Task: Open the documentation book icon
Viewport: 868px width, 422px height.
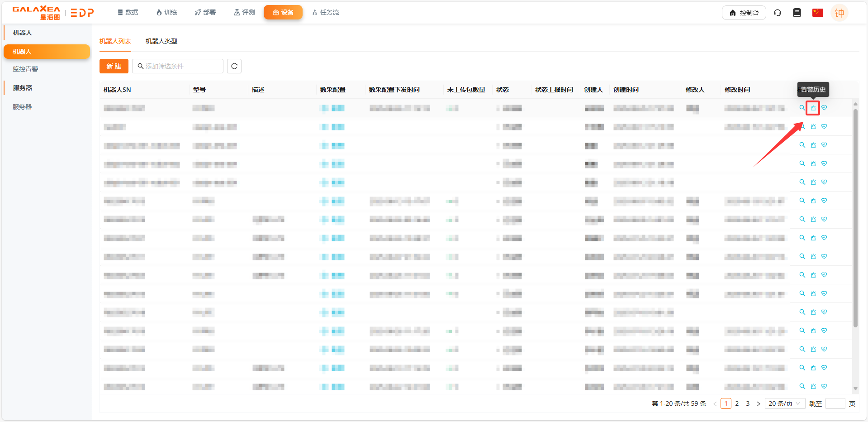Action: tap(797, 13)
